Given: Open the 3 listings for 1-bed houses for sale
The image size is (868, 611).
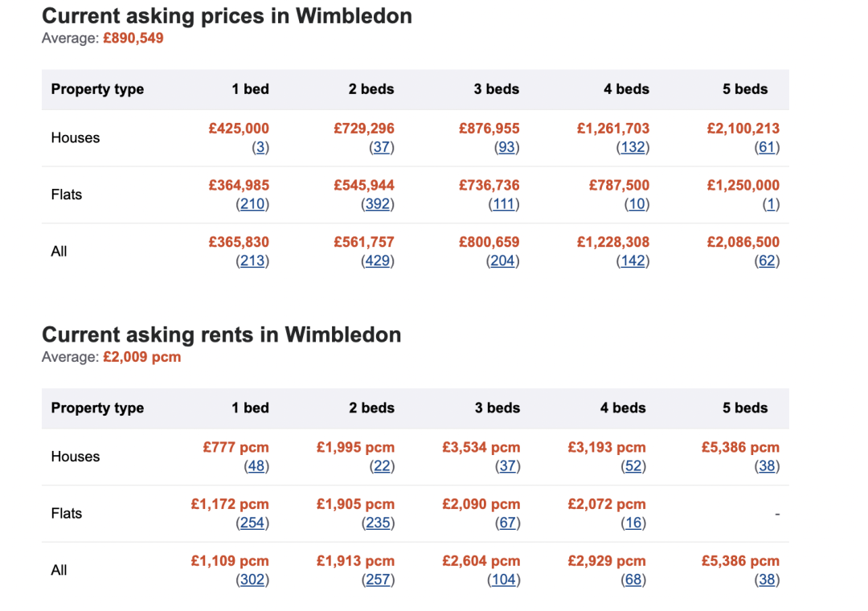Looking at the screenshot, I should (261, 148).
